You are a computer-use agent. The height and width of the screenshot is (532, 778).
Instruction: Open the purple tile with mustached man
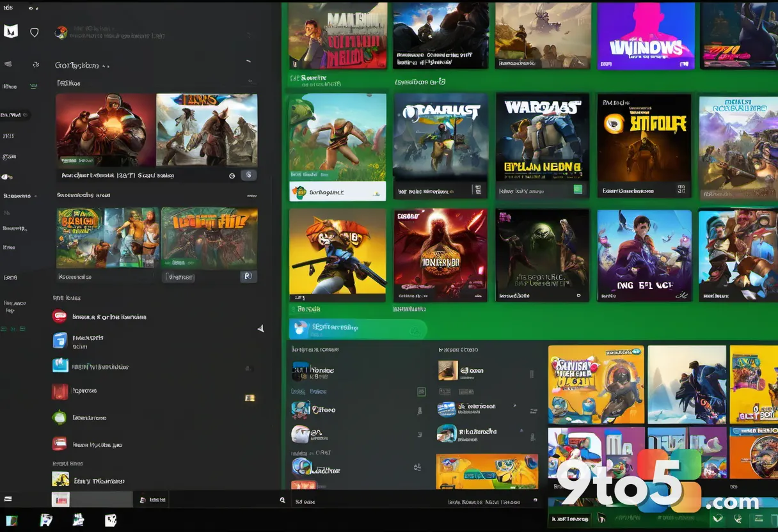(644, 255)
